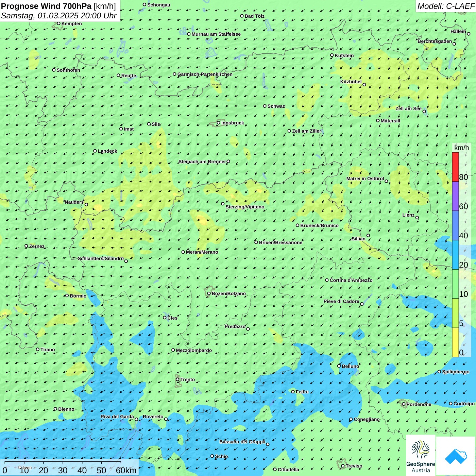
Task: Click the Innsbruck city label
Action: 233,123
